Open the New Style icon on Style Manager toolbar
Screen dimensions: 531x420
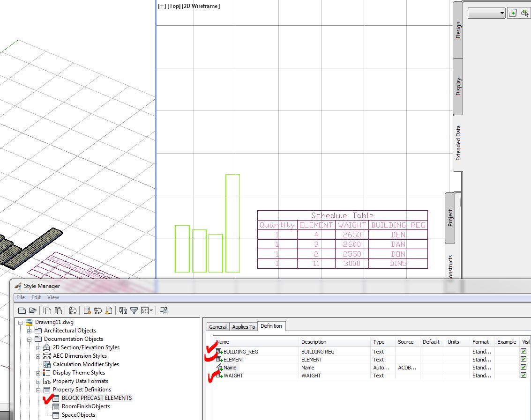(87, 310)
